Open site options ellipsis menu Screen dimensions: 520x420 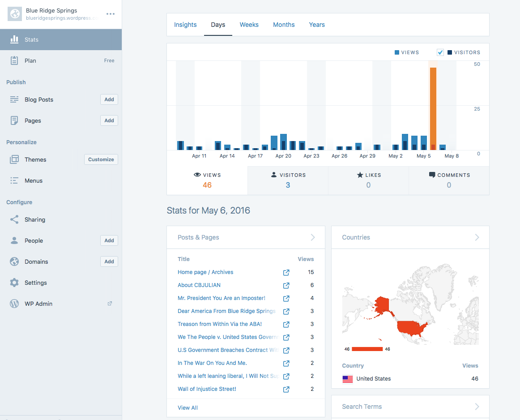(111, 14)
